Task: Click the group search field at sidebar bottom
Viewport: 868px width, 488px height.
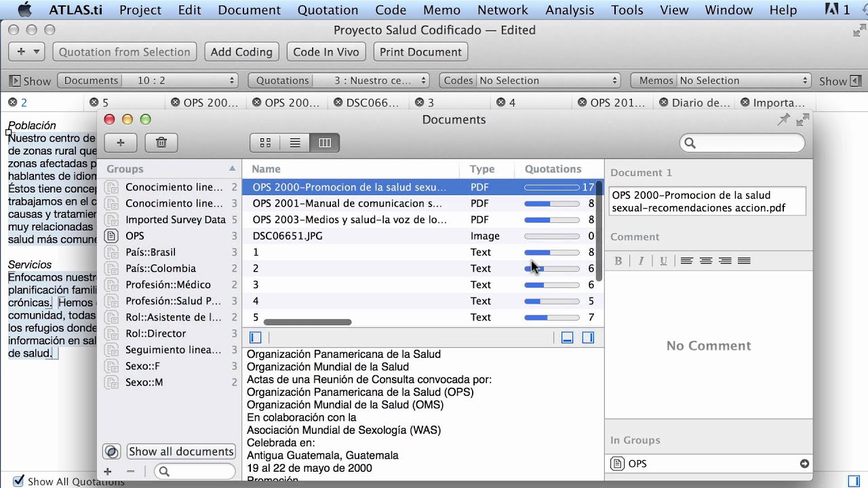Action: (195, 471)
